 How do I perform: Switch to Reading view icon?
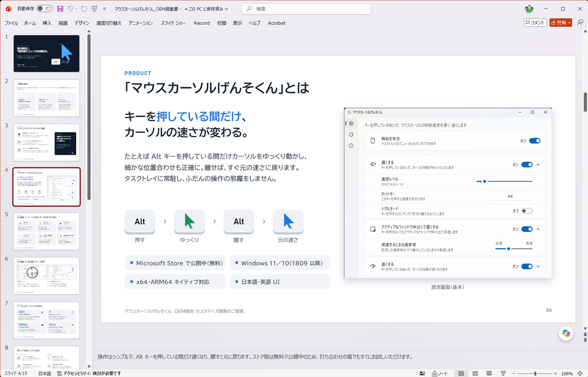pos(489,373)
